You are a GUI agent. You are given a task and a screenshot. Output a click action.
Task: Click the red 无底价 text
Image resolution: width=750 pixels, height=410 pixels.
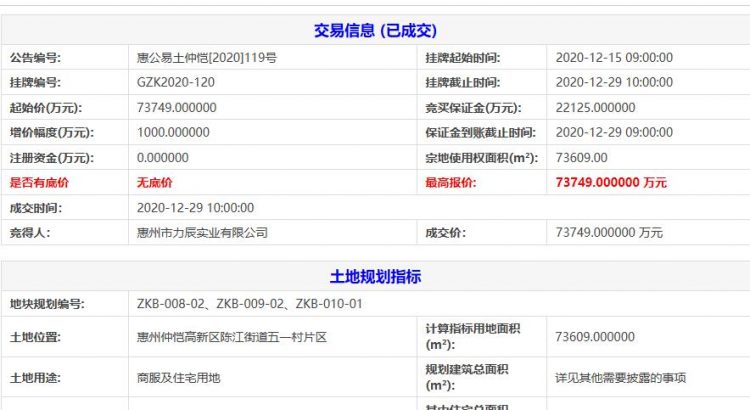(x=154, y=183)
